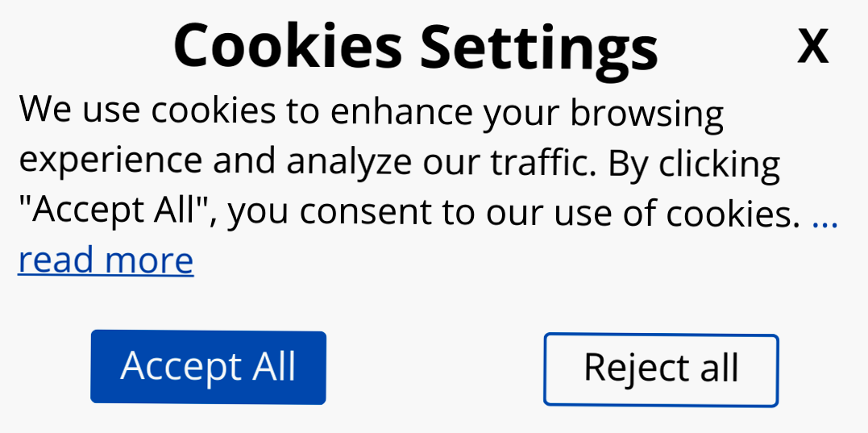This screenshot has height=433, width=868.
Task: Click the word "browsing" in the description
Action: coord(647,113)
